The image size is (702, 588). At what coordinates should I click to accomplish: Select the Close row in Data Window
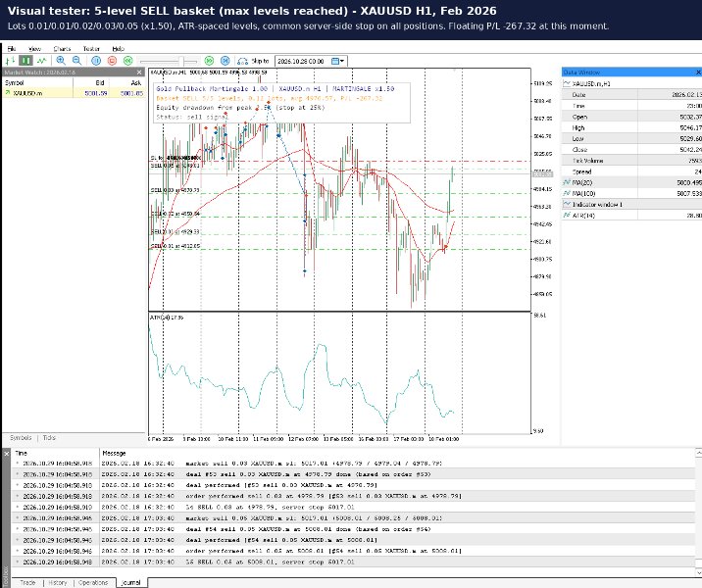631,150
